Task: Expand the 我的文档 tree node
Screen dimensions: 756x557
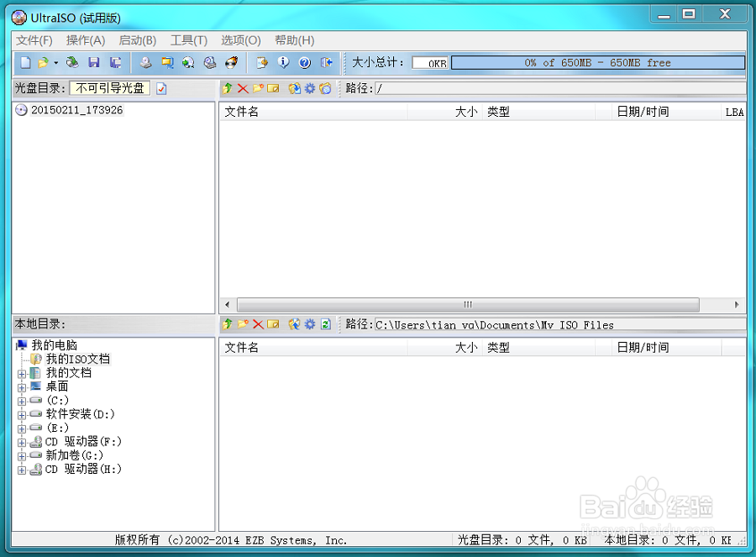Action: tap(22, 374)
